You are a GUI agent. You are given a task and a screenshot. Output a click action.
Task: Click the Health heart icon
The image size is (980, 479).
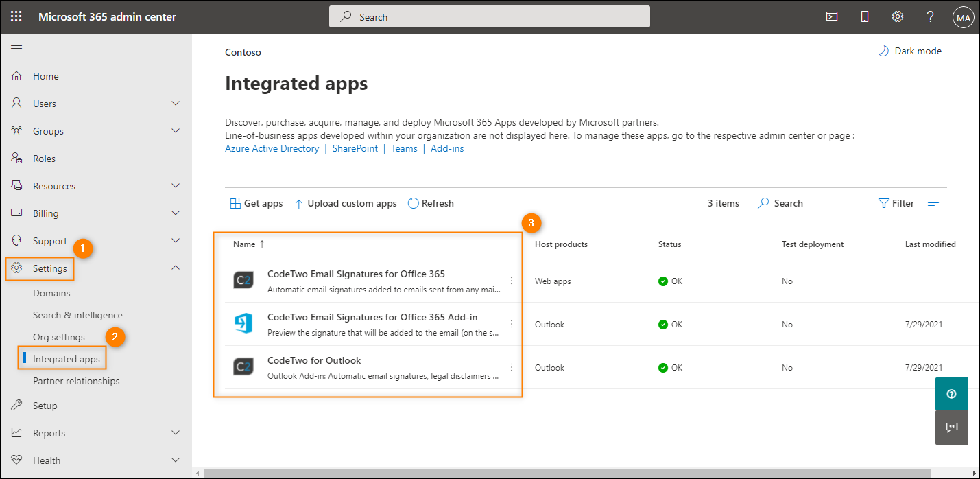(17, 460)
